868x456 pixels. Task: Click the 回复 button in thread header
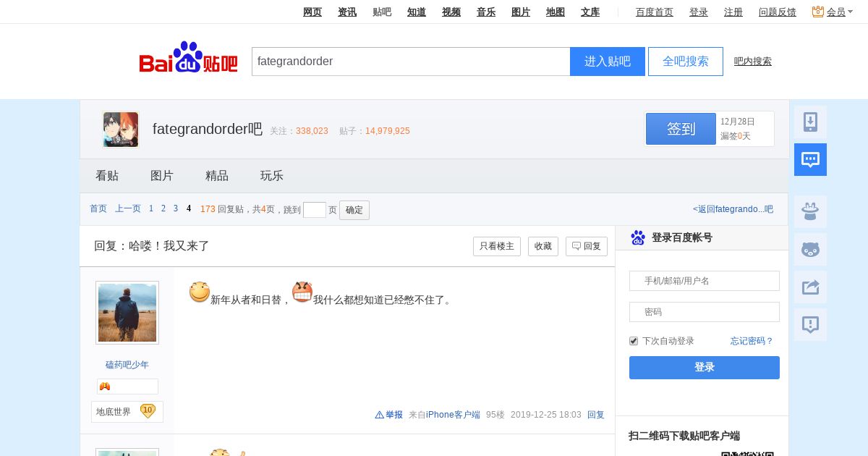[587, 246]
